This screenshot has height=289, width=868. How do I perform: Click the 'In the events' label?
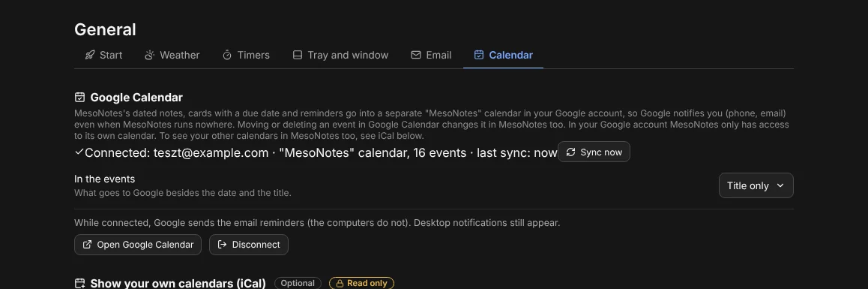[x=105, y=179]
